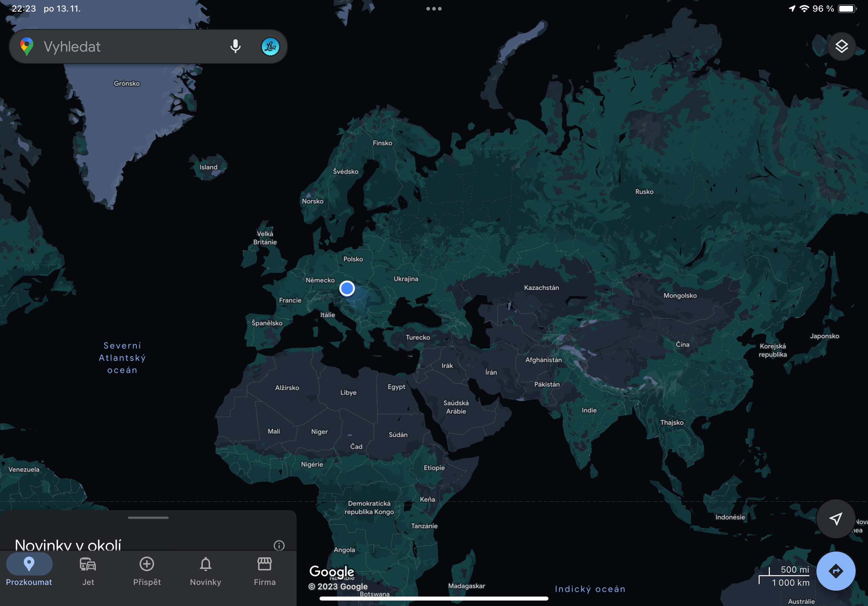Tap the three dots at top center
This screenshot has width=868, height=606.
[x=434, y=9]
